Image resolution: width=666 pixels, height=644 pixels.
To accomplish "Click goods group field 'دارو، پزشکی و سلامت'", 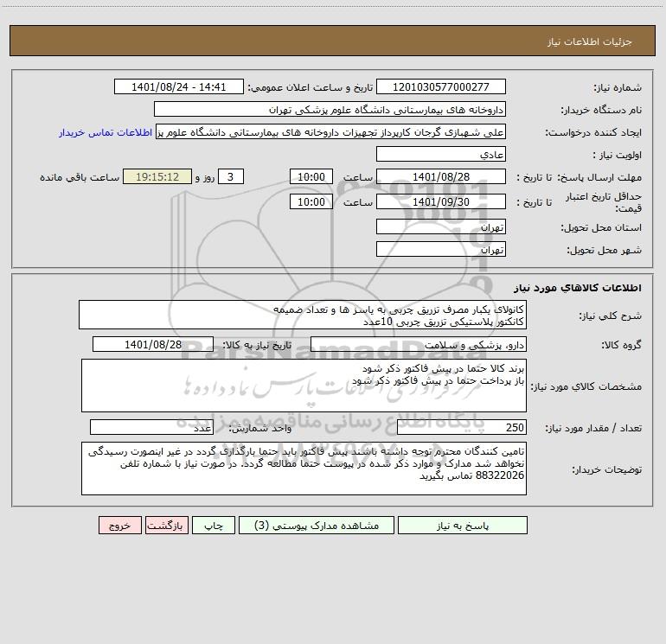I will tap(419, 344).
